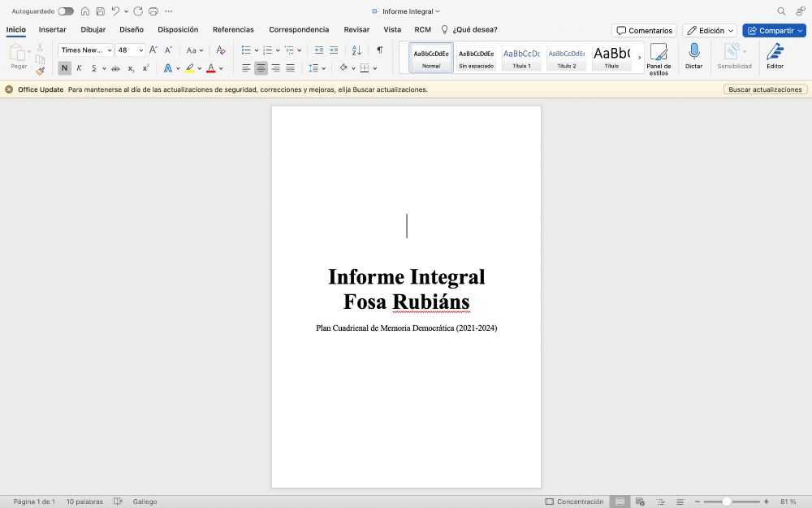812x508 pixels.
Task: Click the spelling check icon in the status bar
Action: [x=118, y=501]
